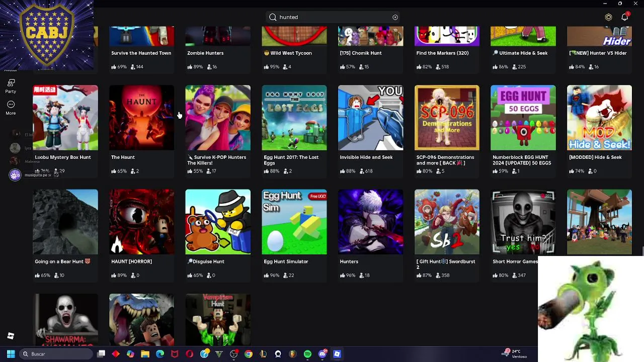The width and height of the screenshot is (644, 362).
Task: Open Survive K-POP Hunters thumbnail
Action: point(218,118)
